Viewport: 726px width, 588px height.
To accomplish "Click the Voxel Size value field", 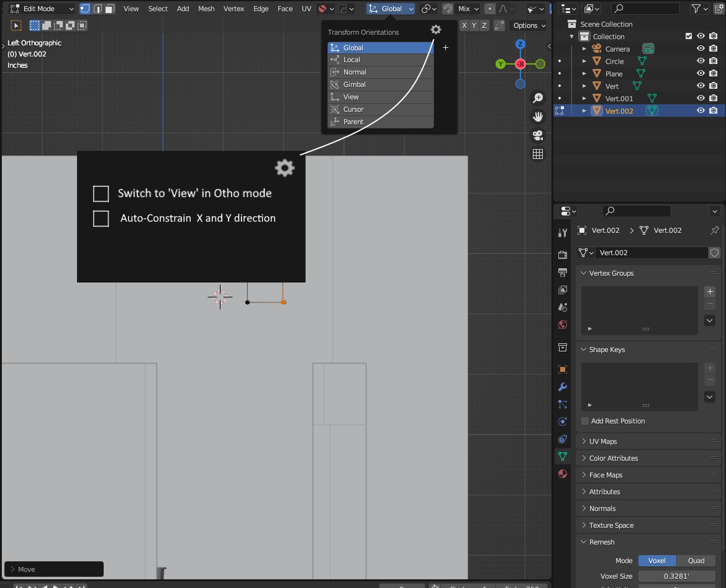I will (676, 576).
